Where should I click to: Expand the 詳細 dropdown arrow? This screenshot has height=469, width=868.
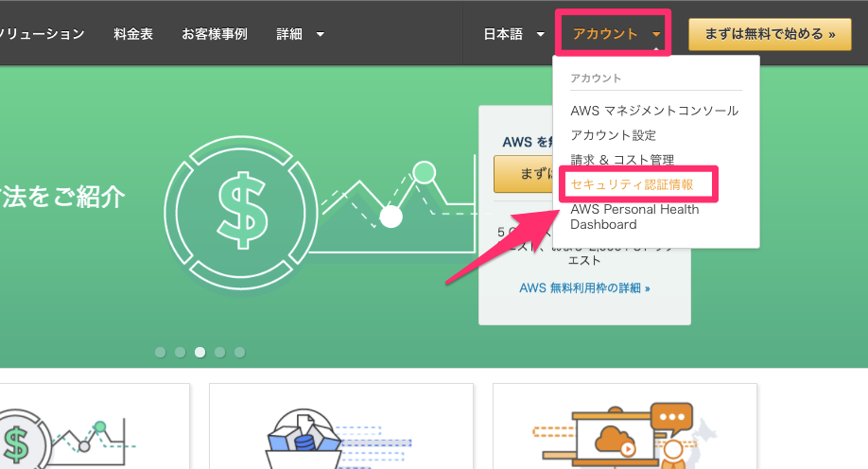point(320,34)
